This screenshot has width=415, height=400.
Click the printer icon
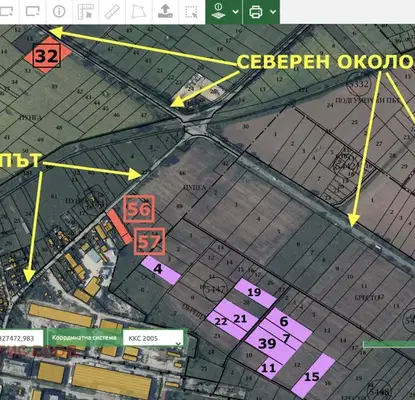(256, 12)
